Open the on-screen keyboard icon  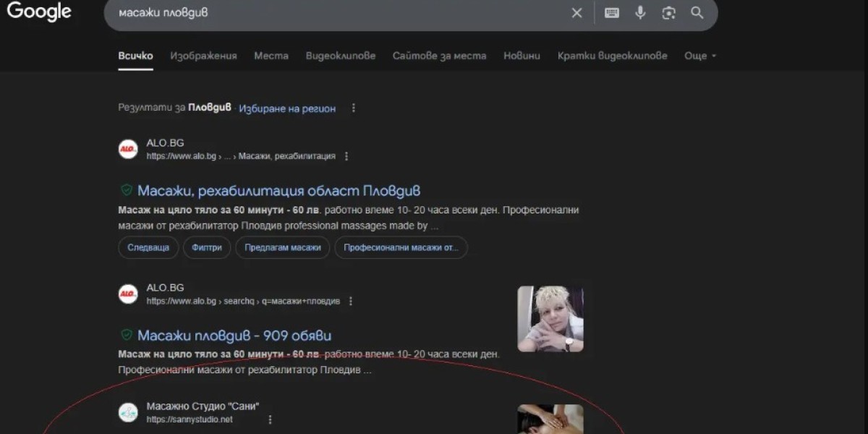612,12
